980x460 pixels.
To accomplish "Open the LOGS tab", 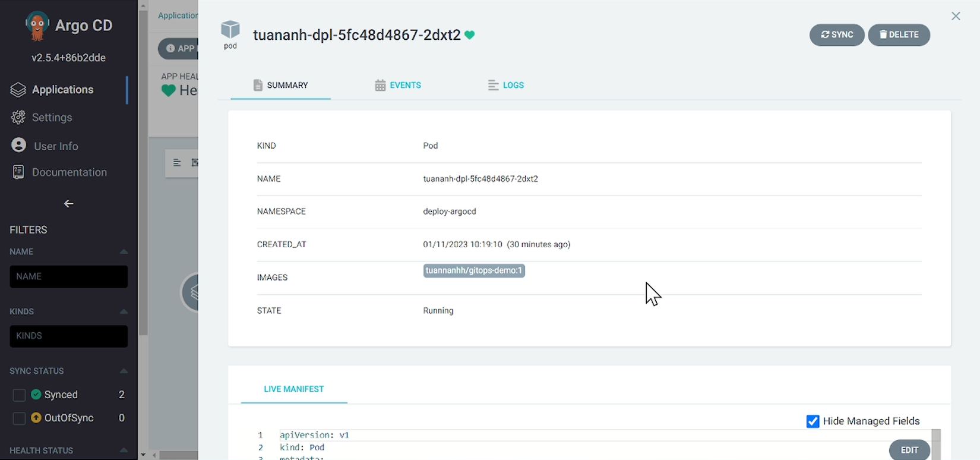I will point(506,85).
